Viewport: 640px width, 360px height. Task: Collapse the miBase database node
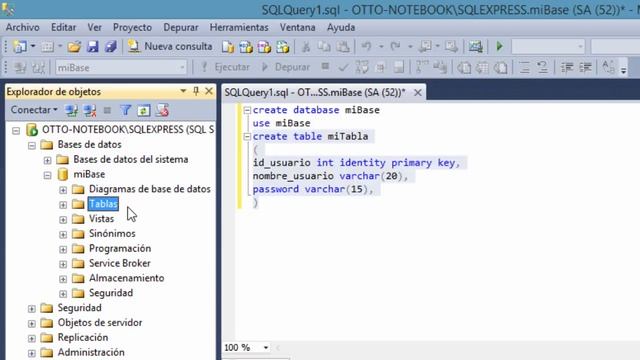click(x=47, y=175)
